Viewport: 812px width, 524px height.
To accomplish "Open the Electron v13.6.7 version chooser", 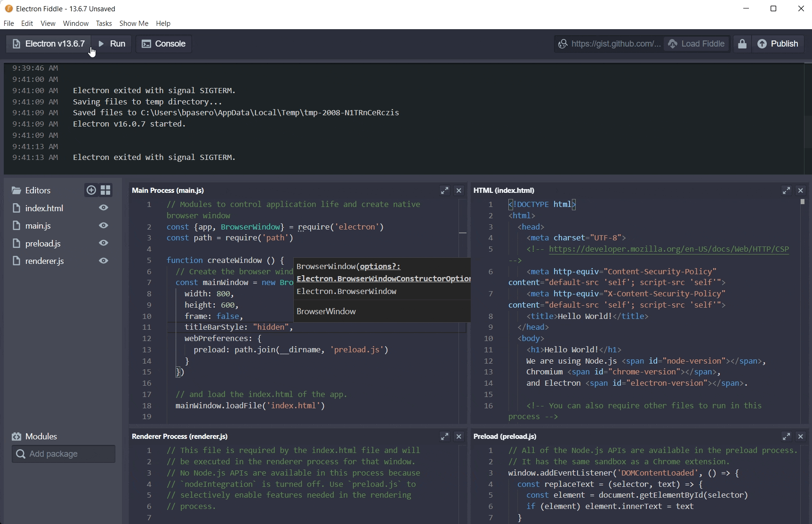I will pos(48,44).
